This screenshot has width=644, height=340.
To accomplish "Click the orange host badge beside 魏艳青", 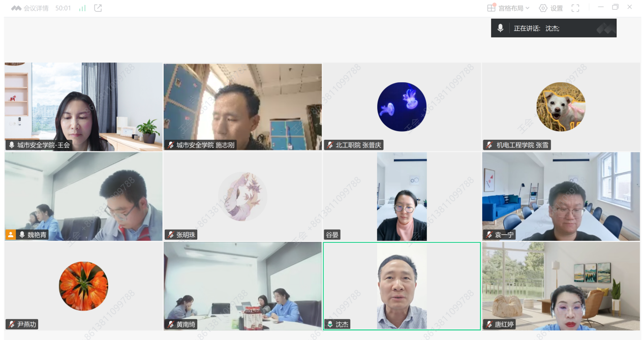I will pyautogui.click(x=11, y=235).
